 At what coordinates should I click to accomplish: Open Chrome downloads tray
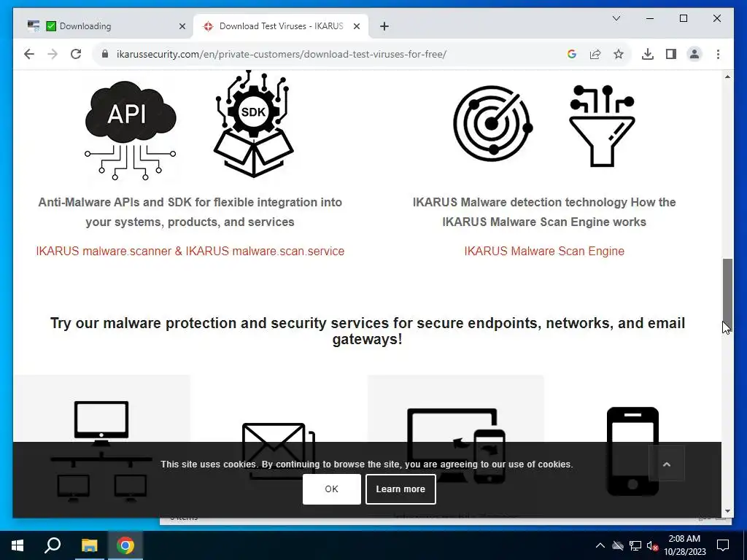click(x=648, y=54)
